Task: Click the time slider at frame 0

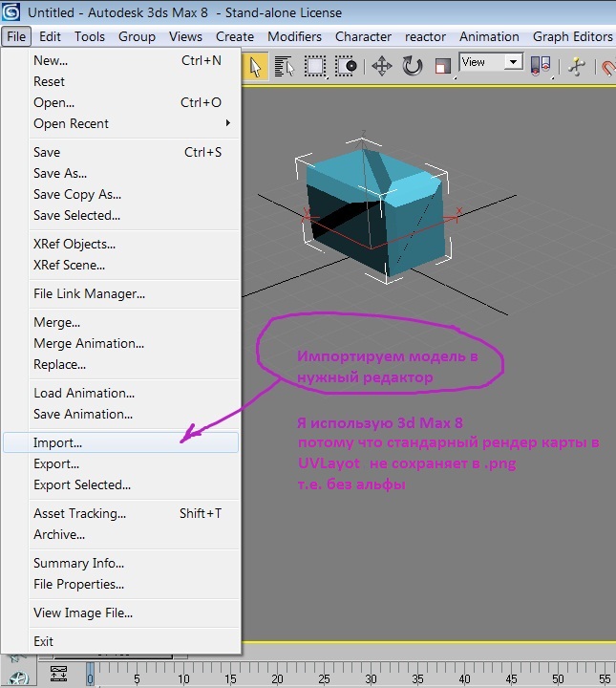Action: (91, 673)
